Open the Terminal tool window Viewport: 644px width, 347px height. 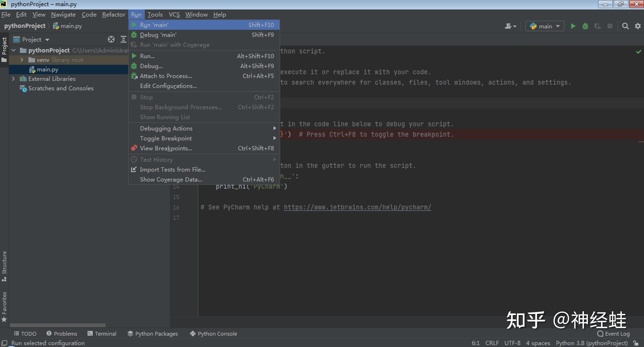[x=102, y=334]
